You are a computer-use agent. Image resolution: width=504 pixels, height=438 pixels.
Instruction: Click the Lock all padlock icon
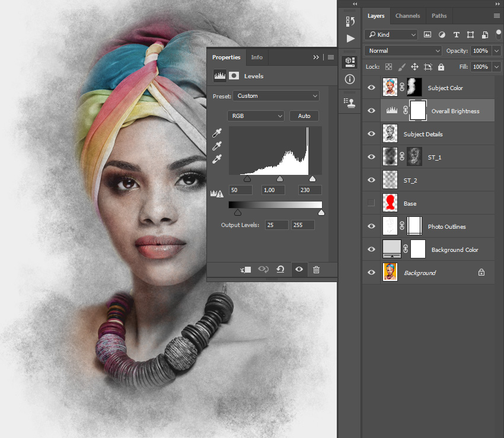(x=441, y=67)
